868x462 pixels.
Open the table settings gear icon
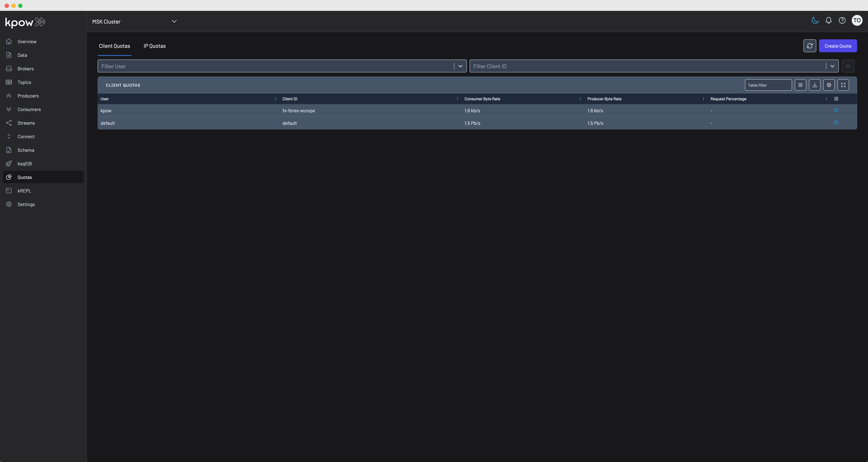(829, 85)
